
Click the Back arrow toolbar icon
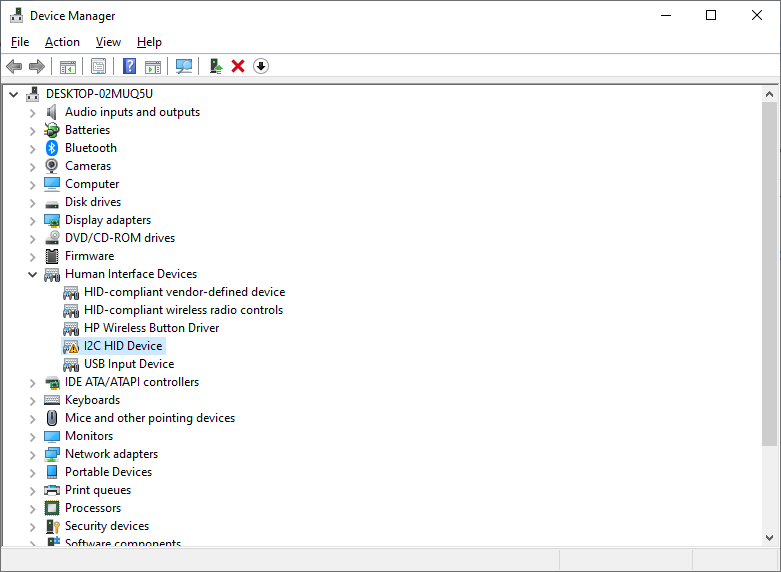tap(14, 66)
